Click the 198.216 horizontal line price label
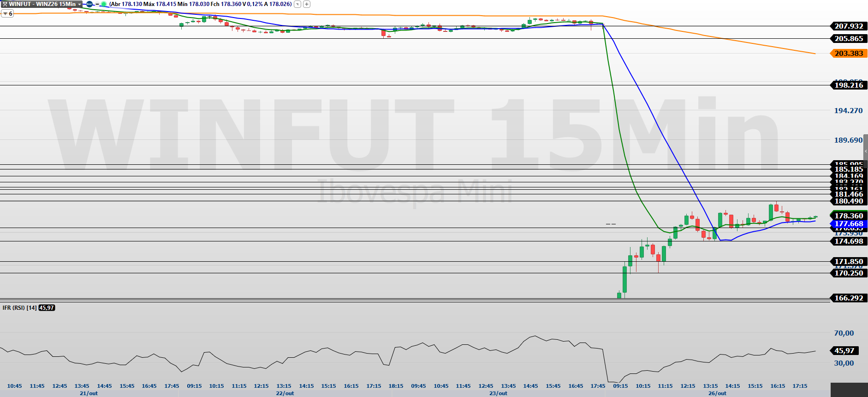The image size is (868, 397). pos(849,85)
